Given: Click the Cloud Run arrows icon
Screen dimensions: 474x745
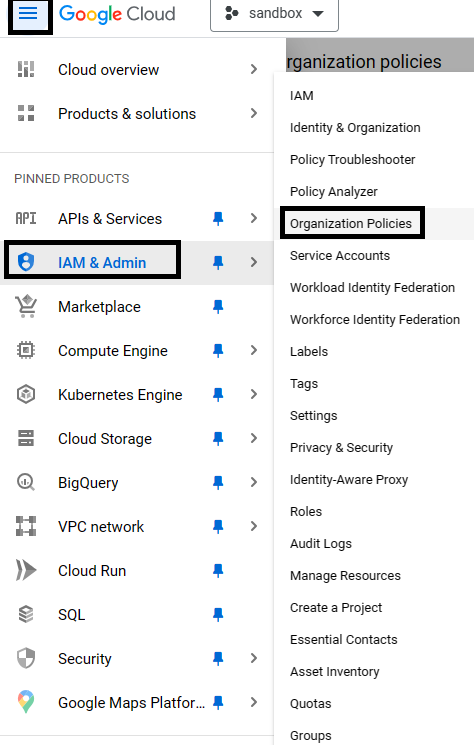Looking at the screenshot, I should [26, 570].
